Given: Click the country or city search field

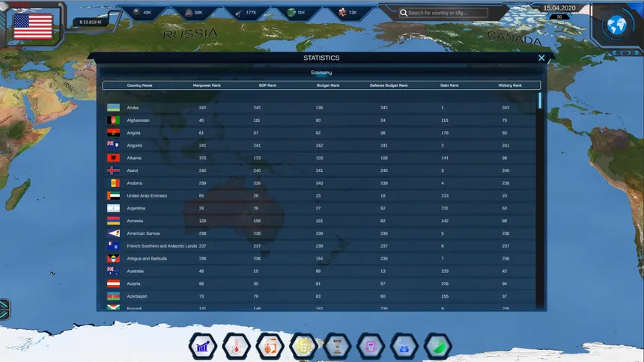Looking at the screenshot, I should (x=443, y=13).
